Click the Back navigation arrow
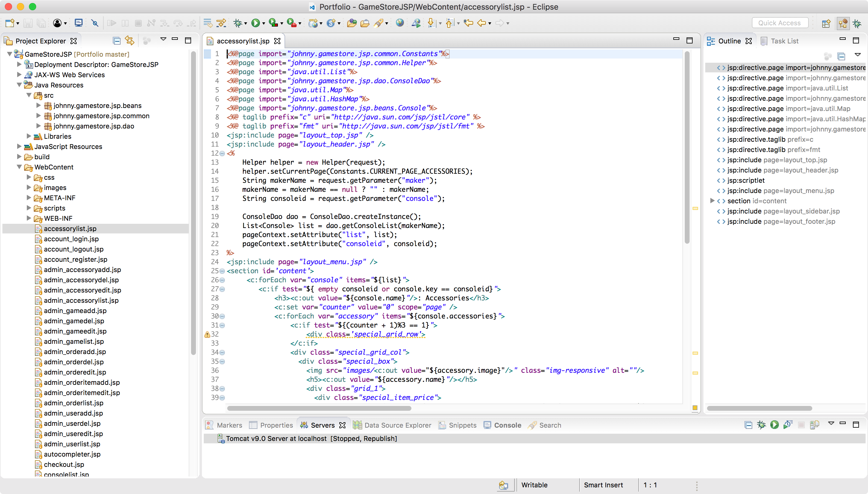 click(x=482, y=23)
